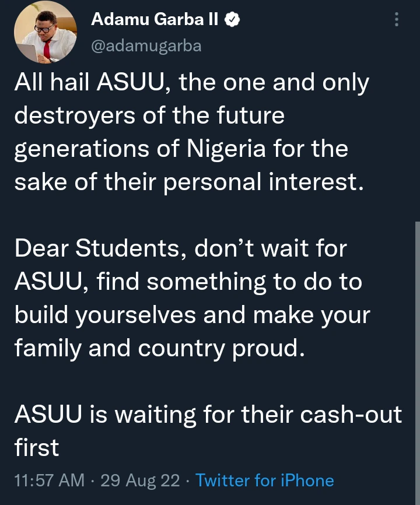Click the "family and country proud" line

[x=159, y=349]
